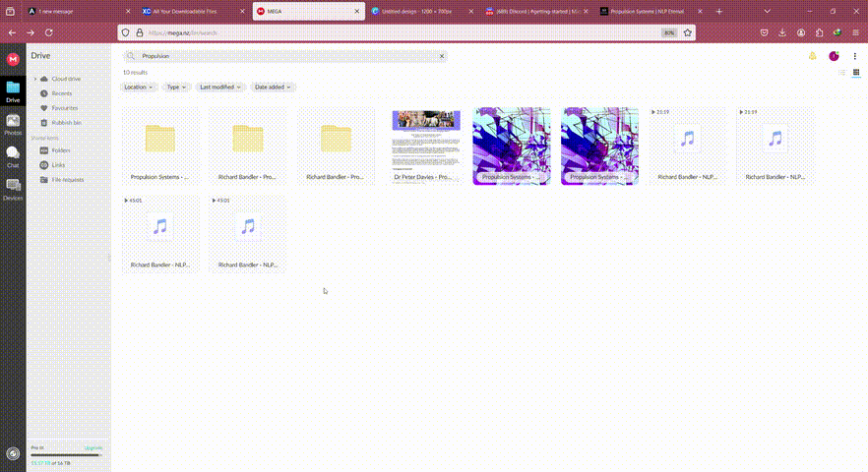Select Cloud drive in the sidebar
Screen dimensions: 868x472
(66, 79)
